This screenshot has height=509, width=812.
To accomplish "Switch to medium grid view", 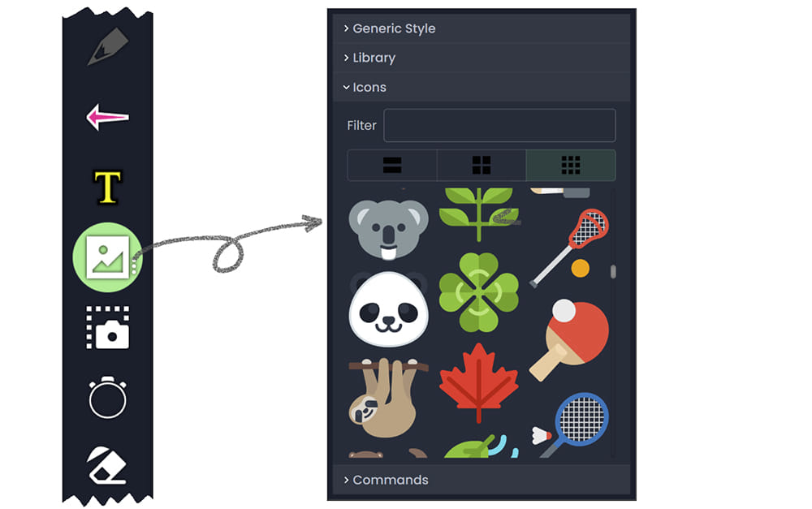I will tap(481, 165).
